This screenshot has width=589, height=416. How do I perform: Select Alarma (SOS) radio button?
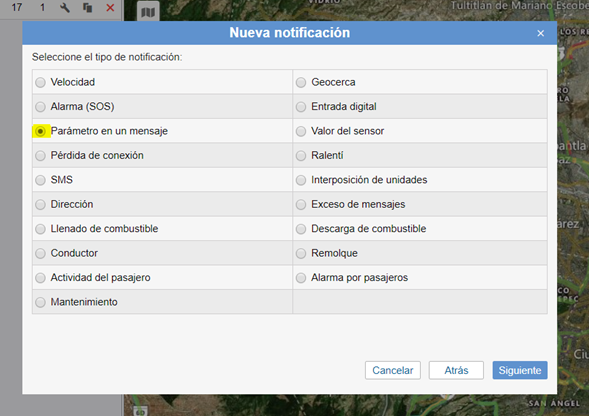41,107
